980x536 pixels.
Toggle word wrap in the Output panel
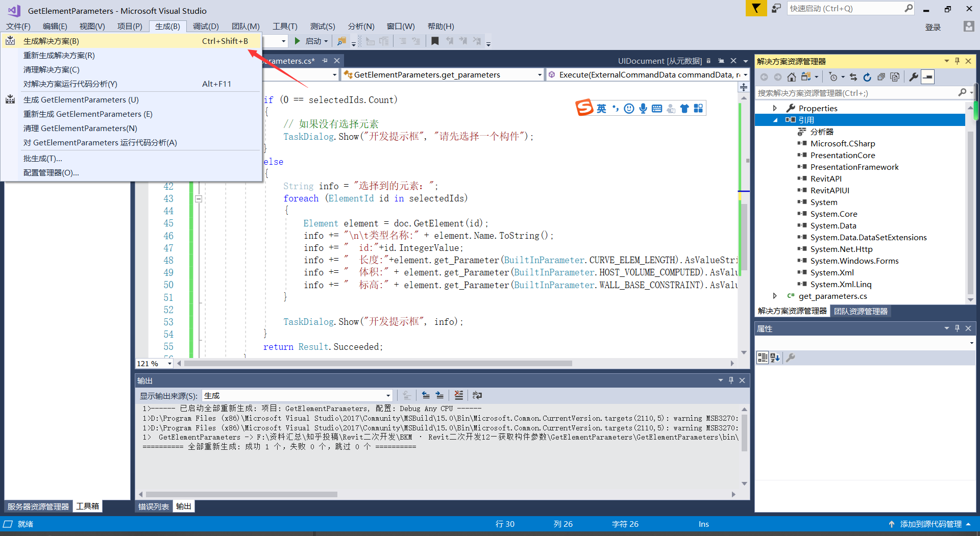click(477, 395)
